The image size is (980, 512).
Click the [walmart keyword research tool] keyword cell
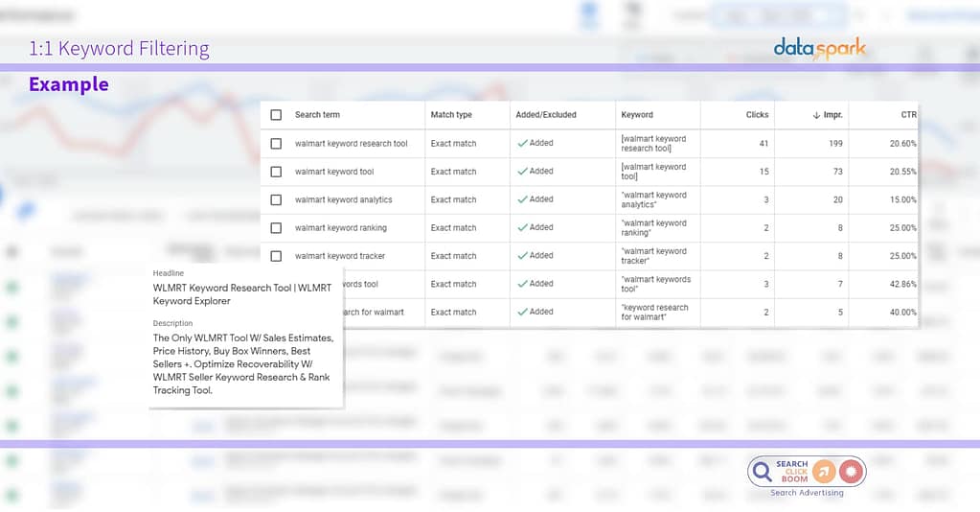pos(653,144)
